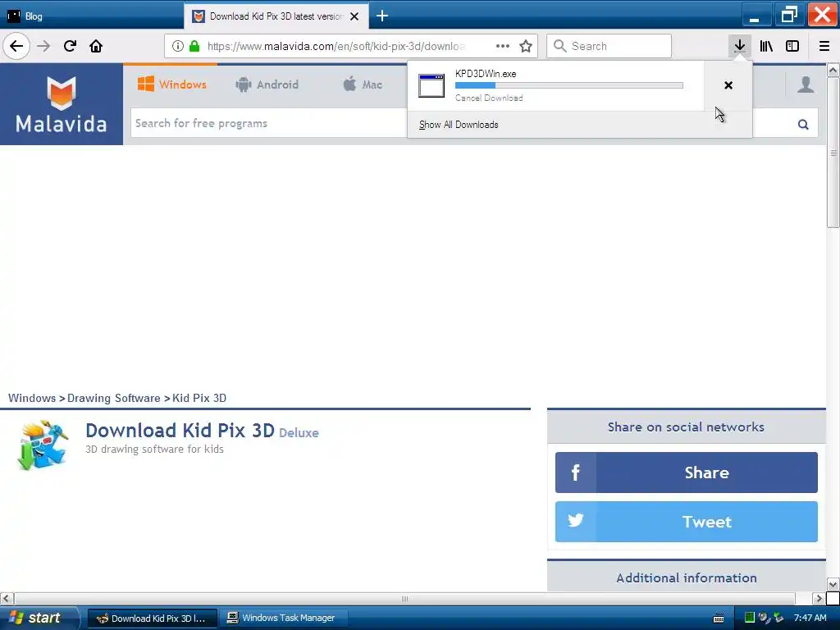Click the green secure padlock icon
840x630 pixels.
point(194,46)
